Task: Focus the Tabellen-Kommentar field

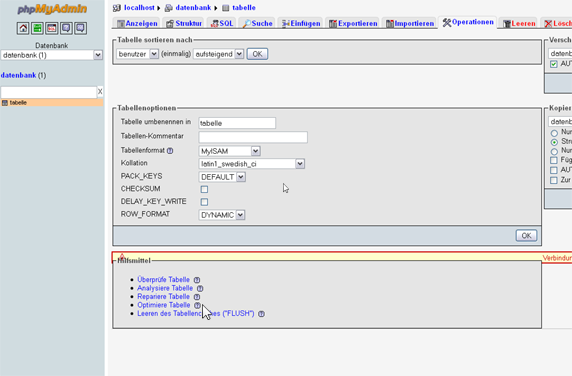Action: 253,137
